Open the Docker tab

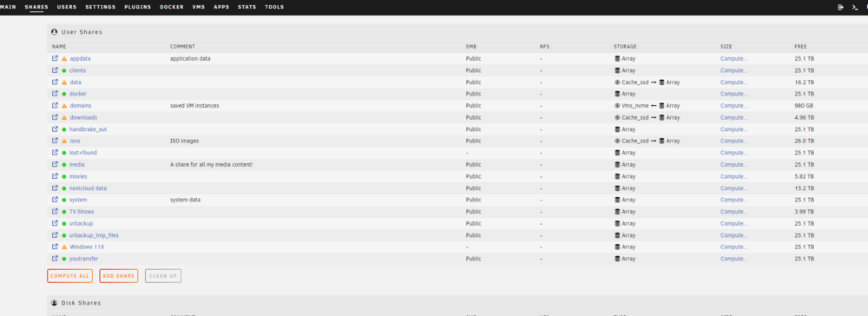pyautogui.click(x=172, y=7)
